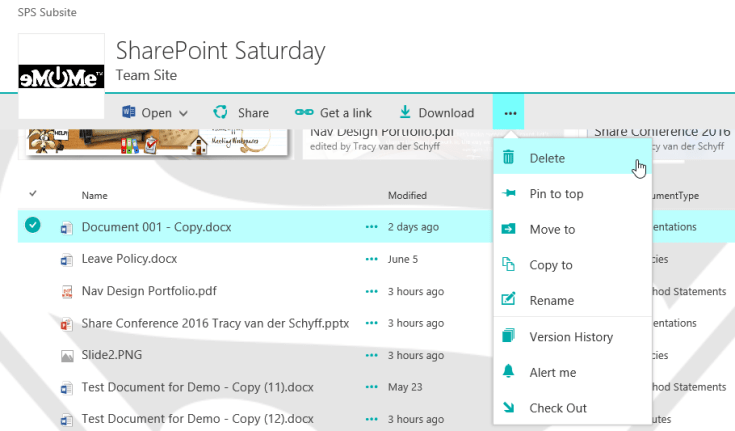Screen dimensions: 735x431
Task: Sort by the Modified column header
Action: 407,195
